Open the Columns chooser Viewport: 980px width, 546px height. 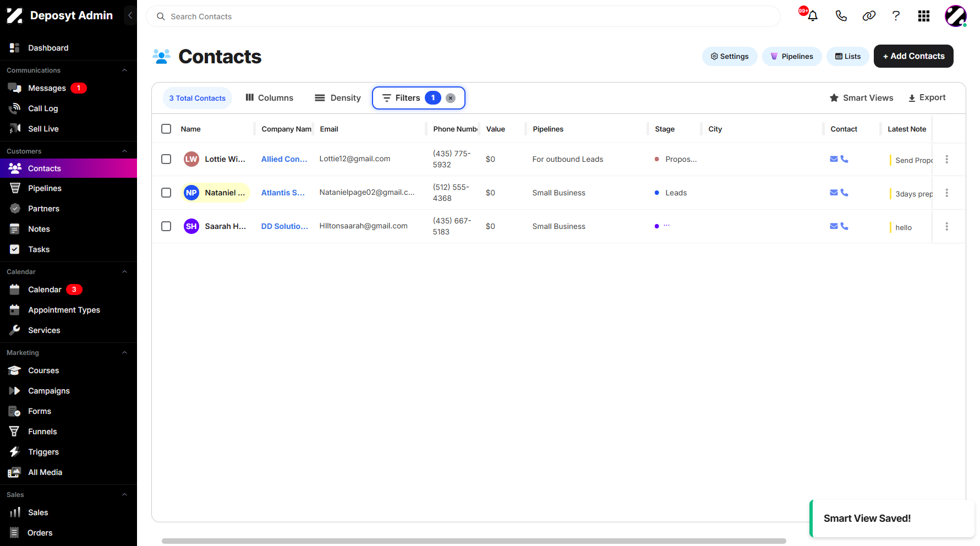[269, 98]
